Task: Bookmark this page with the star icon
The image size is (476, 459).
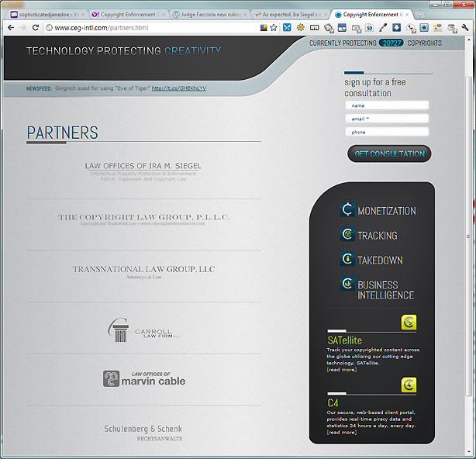Action: coord(274,28)
